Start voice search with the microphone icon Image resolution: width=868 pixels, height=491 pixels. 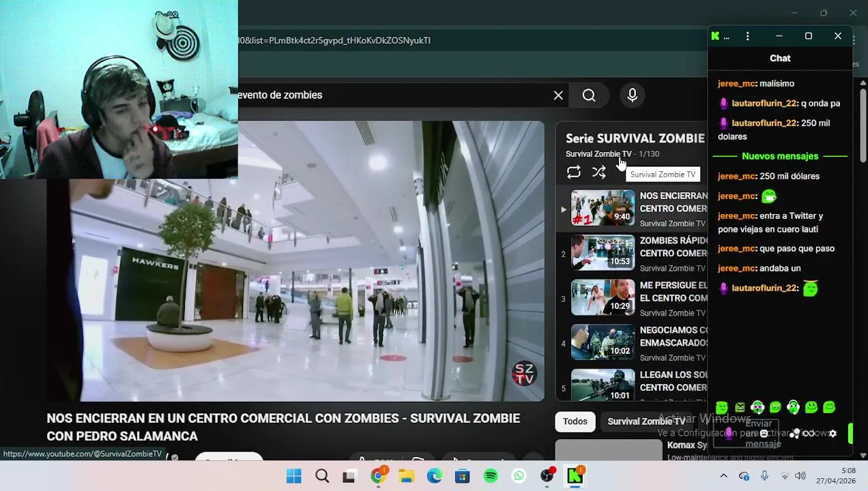click(x=632, y=95)
